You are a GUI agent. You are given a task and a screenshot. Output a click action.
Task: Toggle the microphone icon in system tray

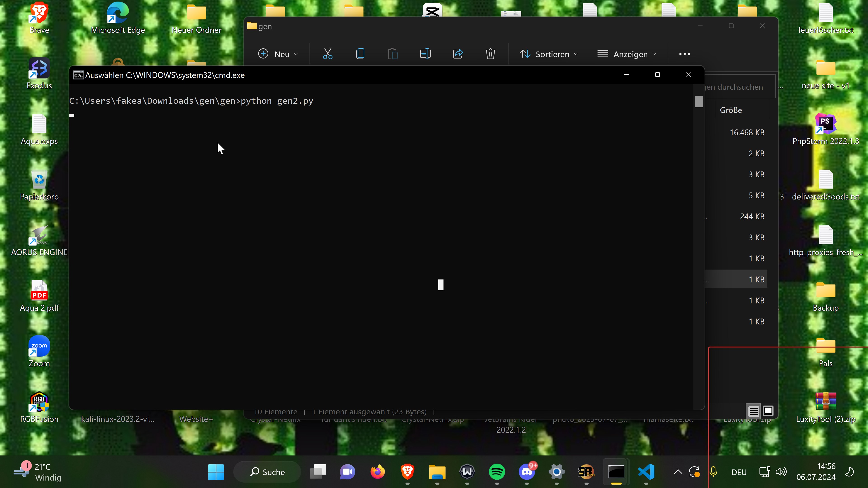713,472
